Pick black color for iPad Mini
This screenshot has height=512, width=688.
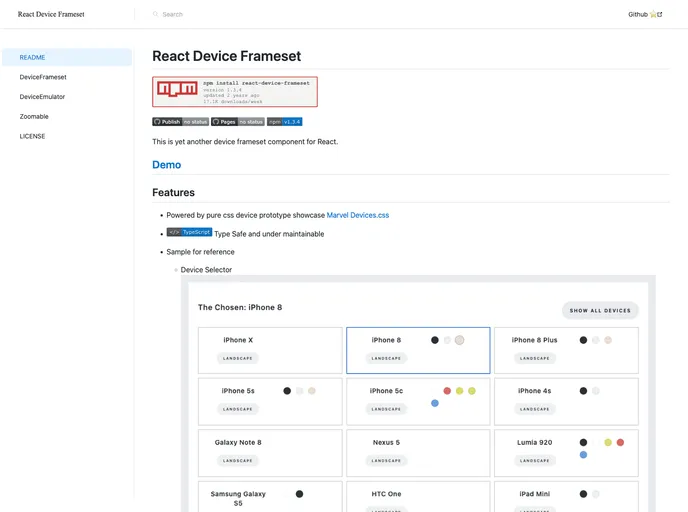pyautogui.click(x=583, y=494)
